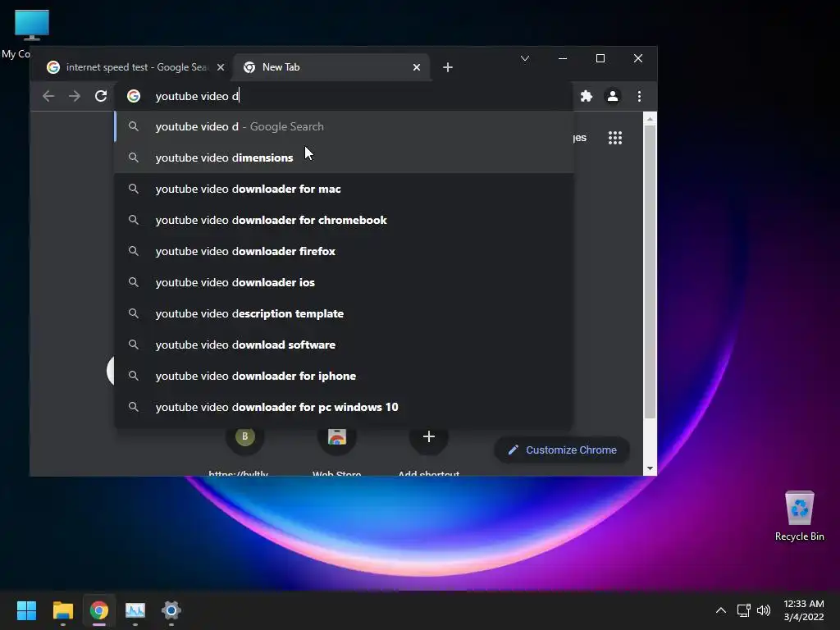Click the Google icon in address bar
This screenshot has width=840, height=630.
click(134, 96)
